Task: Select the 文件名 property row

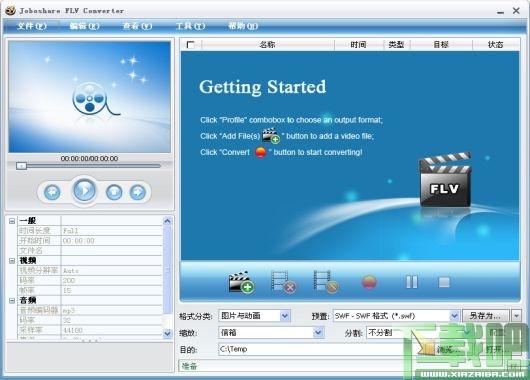Action: tap(90, 251)
